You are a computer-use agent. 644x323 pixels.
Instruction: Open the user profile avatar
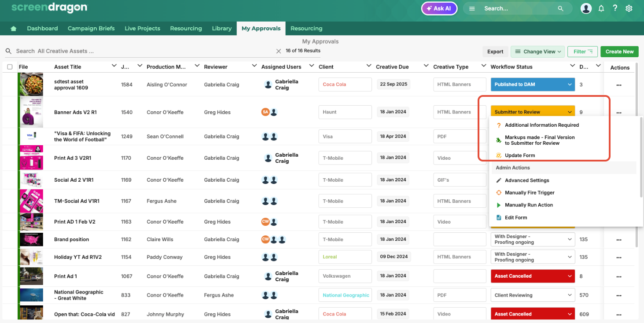(x=586, y=8)
